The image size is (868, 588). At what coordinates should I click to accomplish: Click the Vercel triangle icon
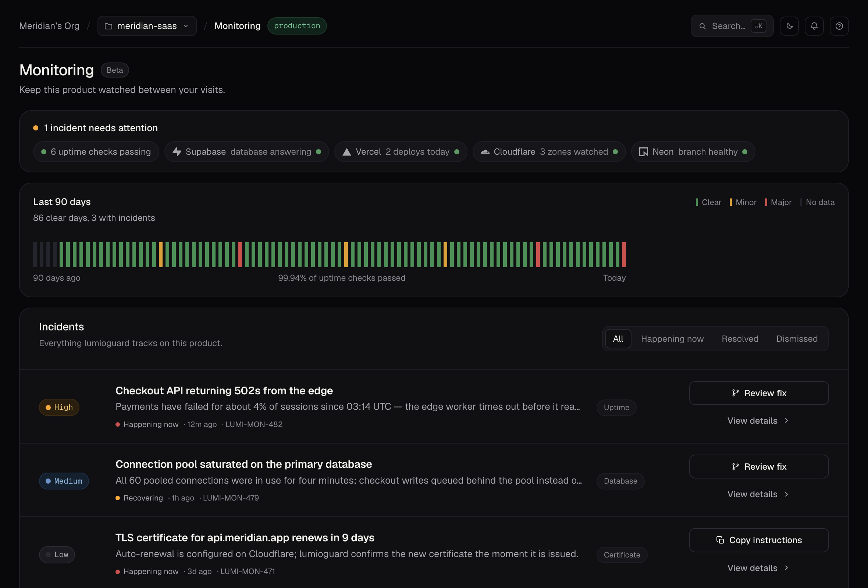pos(346,152)
